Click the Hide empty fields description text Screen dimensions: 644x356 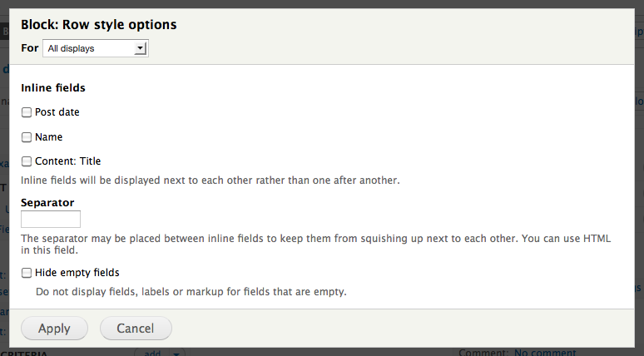tap(191, 292)
